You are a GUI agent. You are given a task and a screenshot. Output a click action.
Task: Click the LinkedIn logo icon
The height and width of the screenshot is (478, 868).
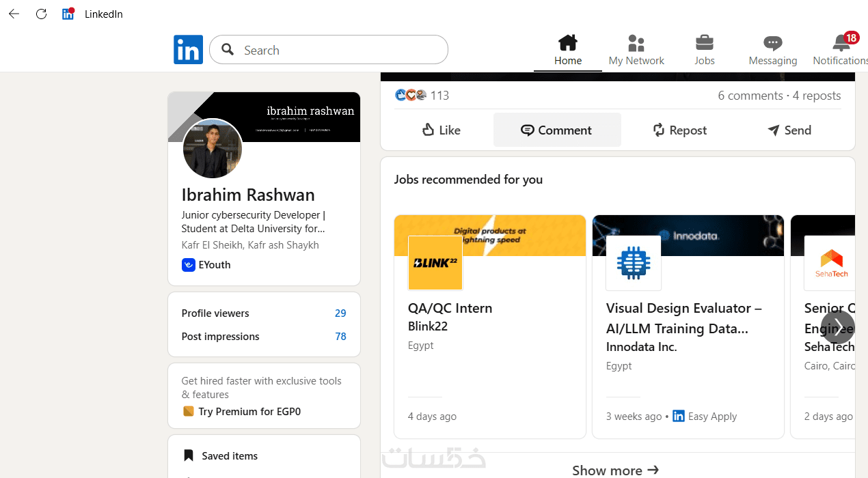click(188, 50)
